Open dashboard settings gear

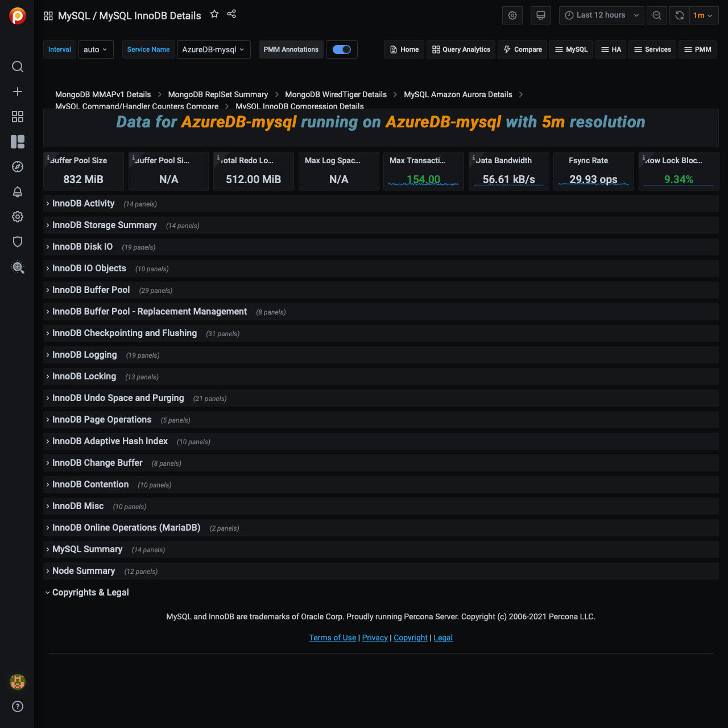pos(512,15)
